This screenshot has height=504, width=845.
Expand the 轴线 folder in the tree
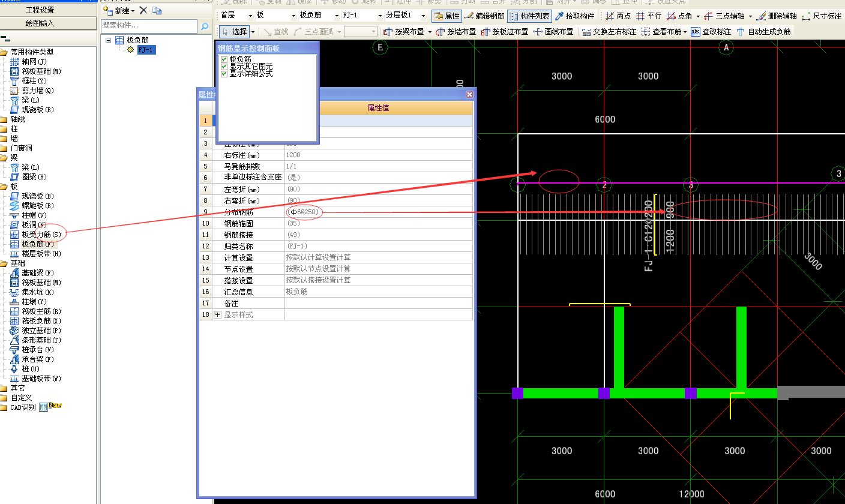pyautogui.click(x=17, y=119)
